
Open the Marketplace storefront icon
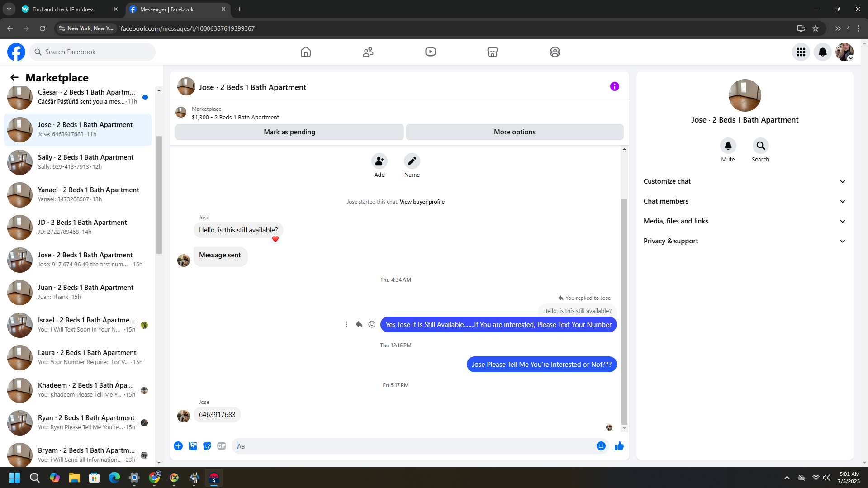pos(493,52)
